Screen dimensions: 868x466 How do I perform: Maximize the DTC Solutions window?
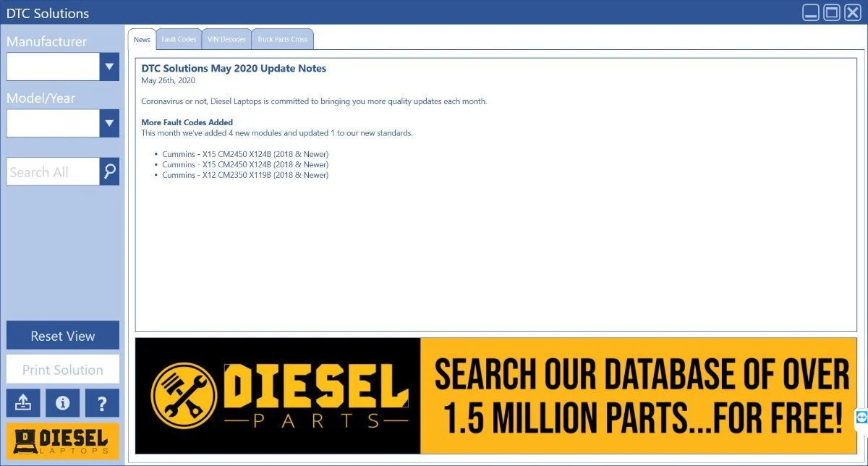pos(832,12)
